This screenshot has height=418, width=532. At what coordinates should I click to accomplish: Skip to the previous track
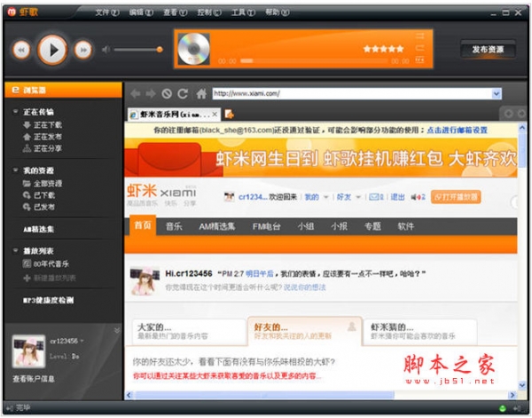tap(21, 50)
